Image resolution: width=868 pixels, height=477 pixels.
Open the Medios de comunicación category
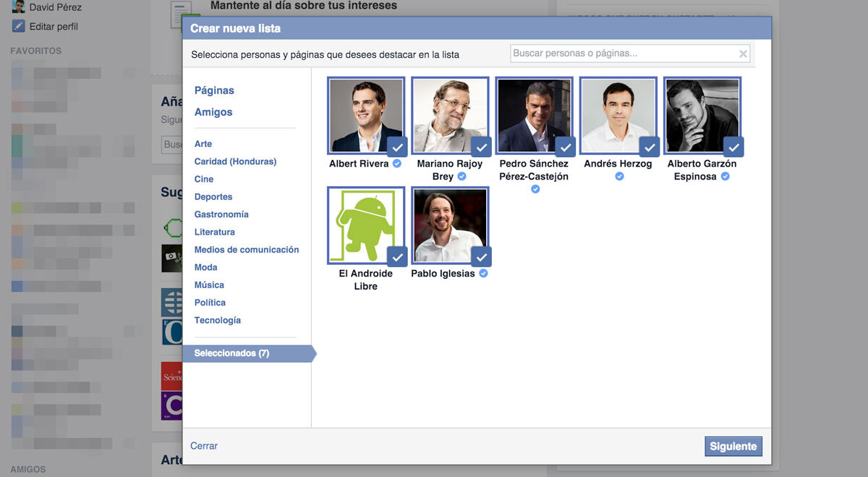coord(246,250)
